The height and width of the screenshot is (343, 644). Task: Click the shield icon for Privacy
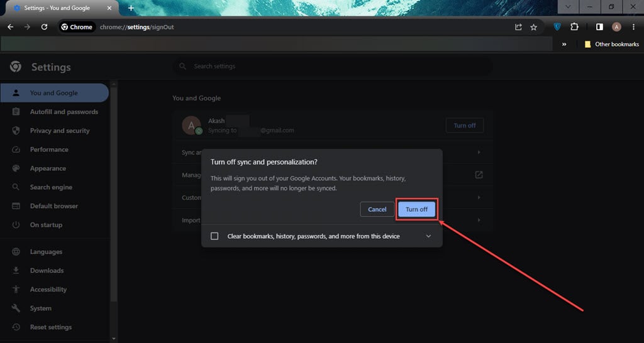16,131
